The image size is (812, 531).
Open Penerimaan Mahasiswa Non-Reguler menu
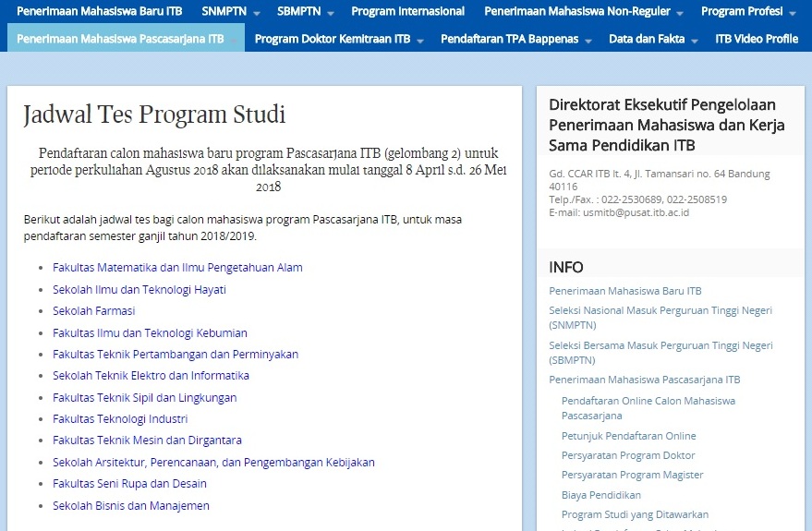[x=576, y=11]
